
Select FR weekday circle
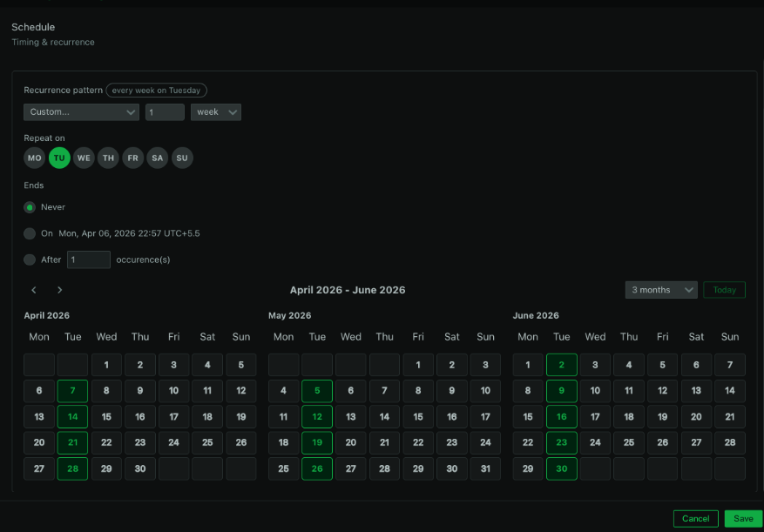point(132,158)
